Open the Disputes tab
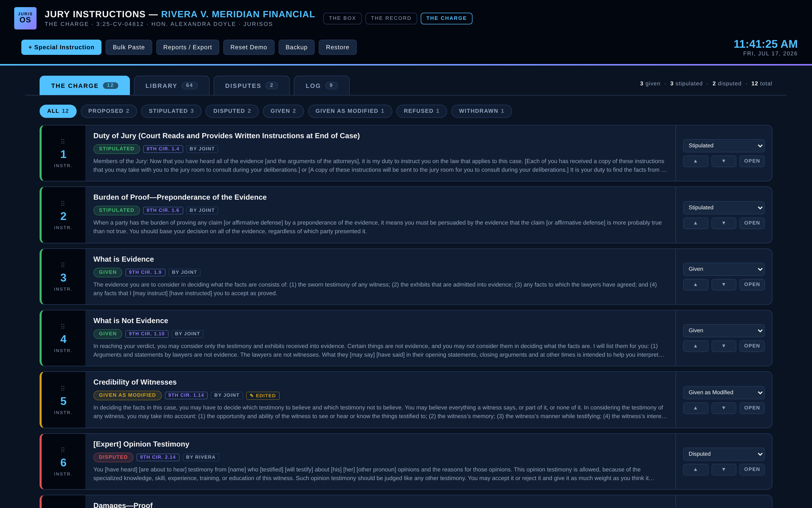Viewport: 812px width, 508px height. coord(251,86)
